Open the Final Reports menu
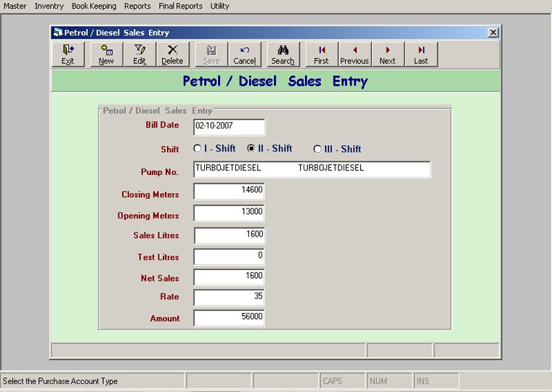The image size is (552, 392). point(180,6)
